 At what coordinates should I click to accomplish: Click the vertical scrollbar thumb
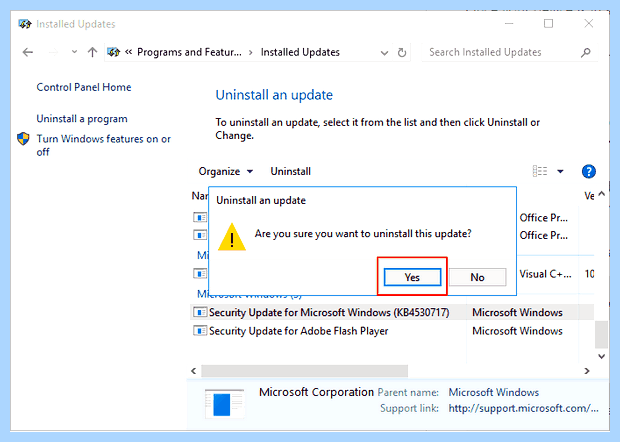(601, 334)
